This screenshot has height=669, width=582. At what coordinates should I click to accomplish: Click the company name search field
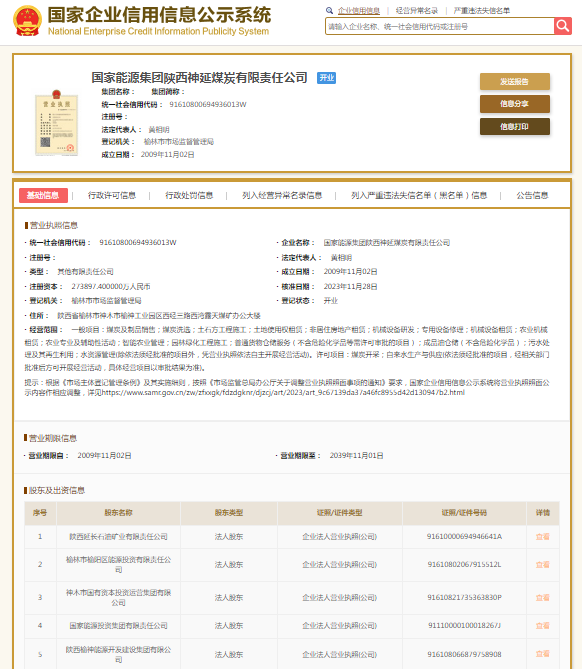439,26
